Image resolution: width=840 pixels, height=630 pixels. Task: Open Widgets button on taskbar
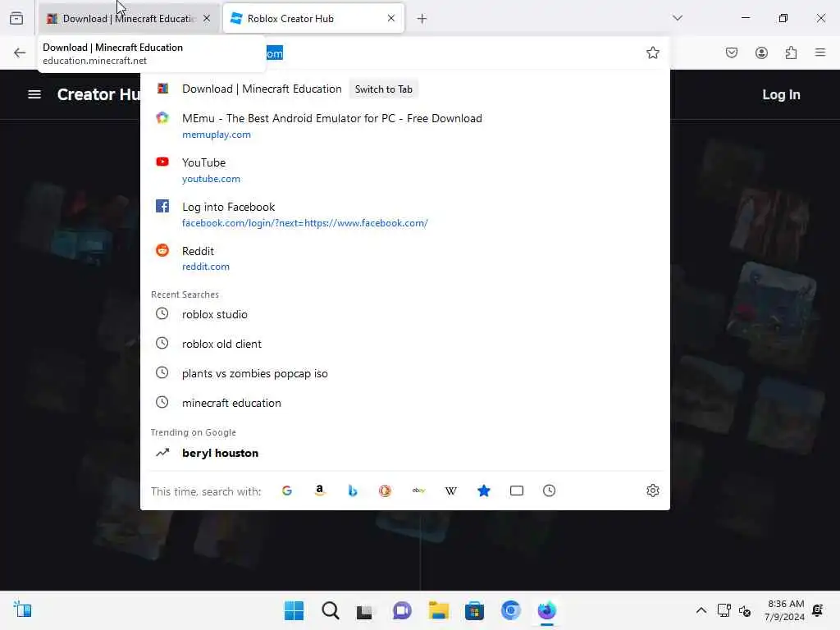23,609
